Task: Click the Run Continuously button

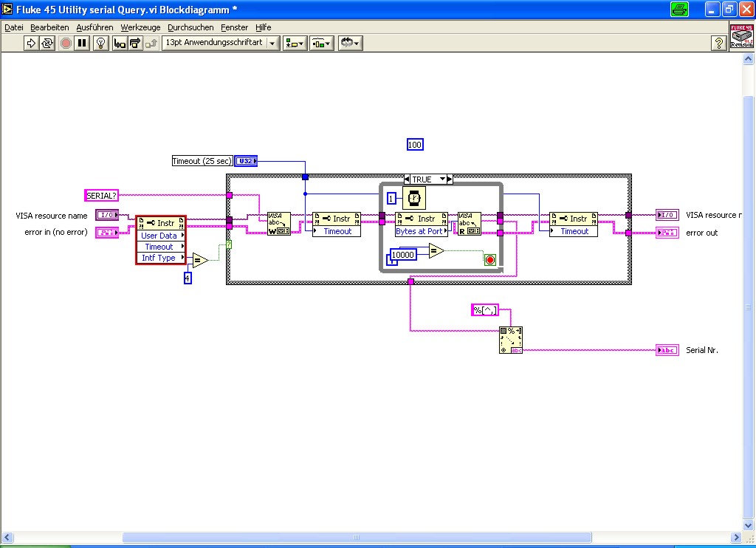Action: (x=47, y=44)
